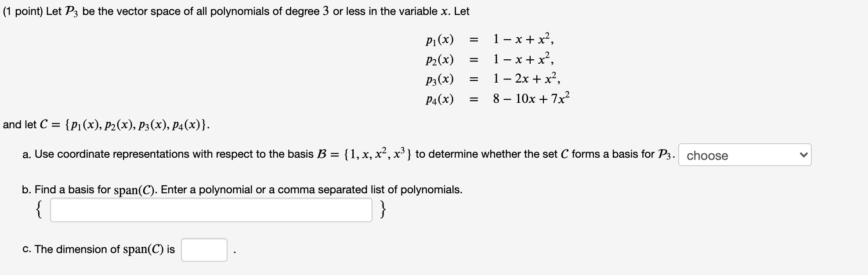The width and height of the screenshot is (868, 275).
Task: Click the p1(x) polynomial label
Action: point(440,40)
